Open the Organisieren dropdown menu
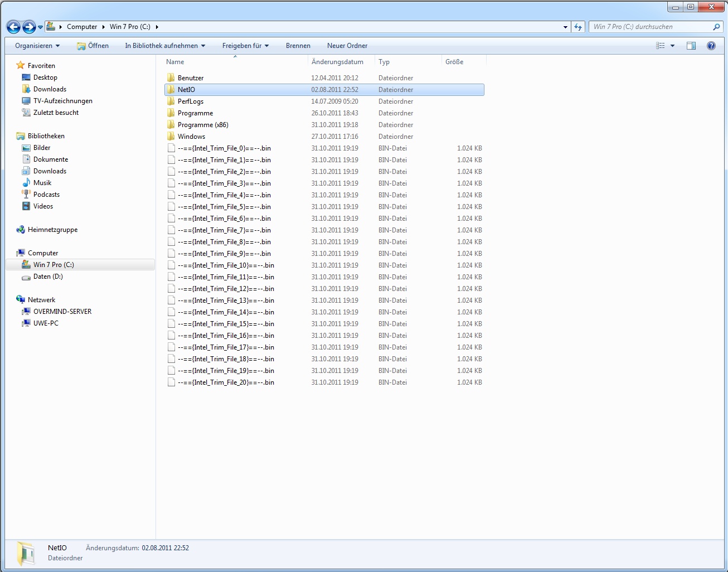 click(37, 46)
